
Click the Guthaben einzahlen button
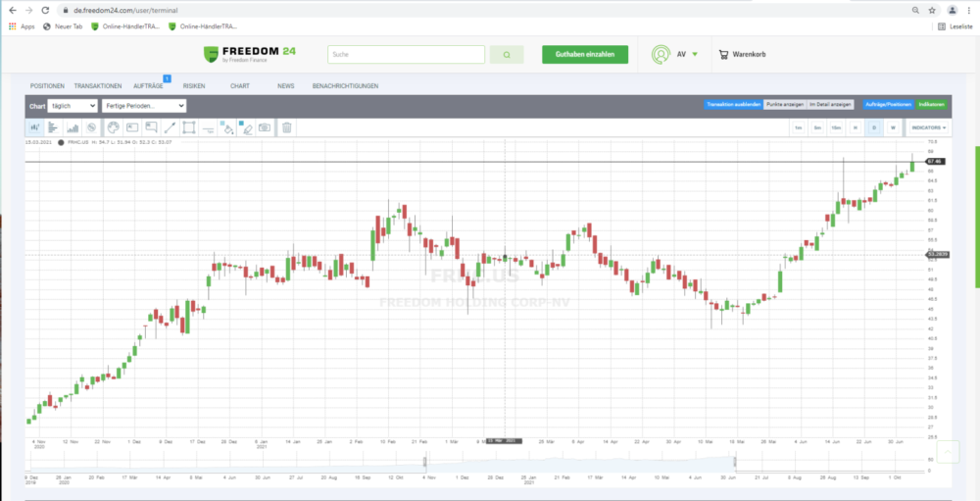point(585,55)
